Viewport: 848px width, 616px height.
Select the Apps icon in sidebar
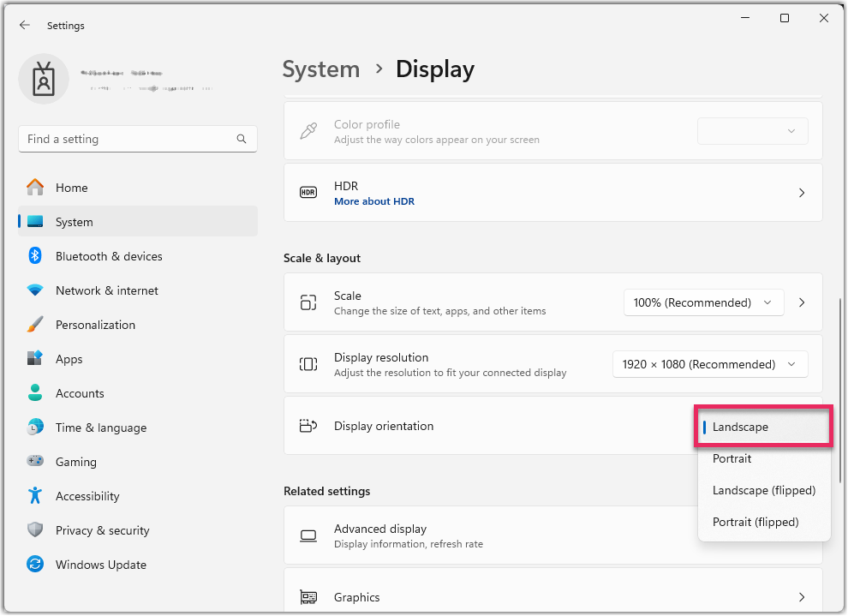tap(35, 359)
